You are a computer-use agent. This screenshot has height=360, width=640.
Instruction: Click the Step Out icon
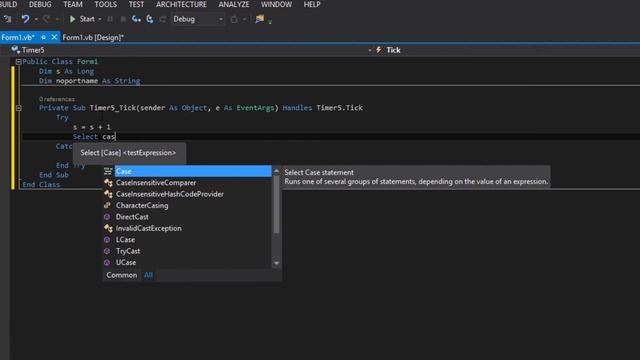(x=163, y=19)
